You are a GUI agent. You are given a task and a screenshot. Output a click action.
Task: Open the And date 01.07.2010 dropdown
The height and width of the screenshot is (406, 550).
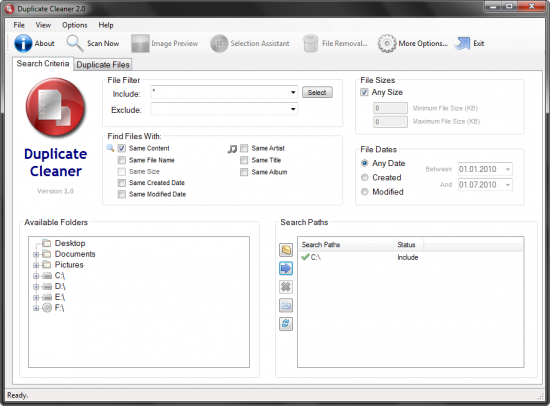508,185
